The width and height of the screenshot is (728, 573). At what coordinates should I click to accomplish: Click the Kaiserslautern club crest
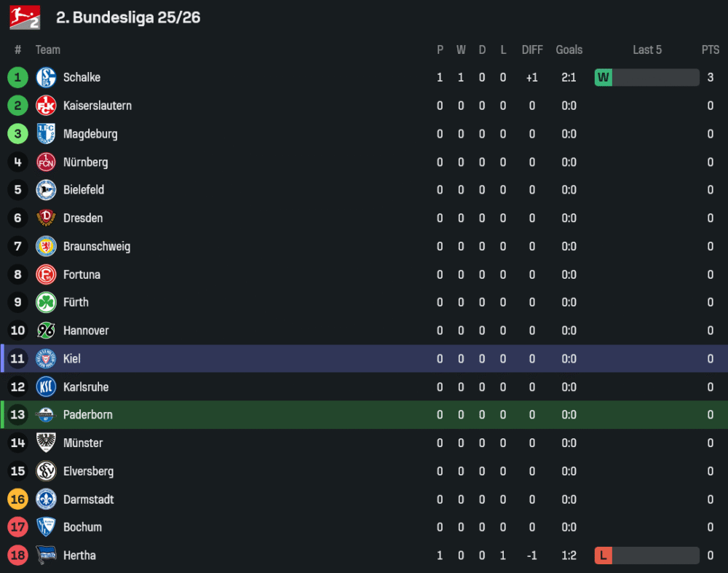(x=46, y=106)
